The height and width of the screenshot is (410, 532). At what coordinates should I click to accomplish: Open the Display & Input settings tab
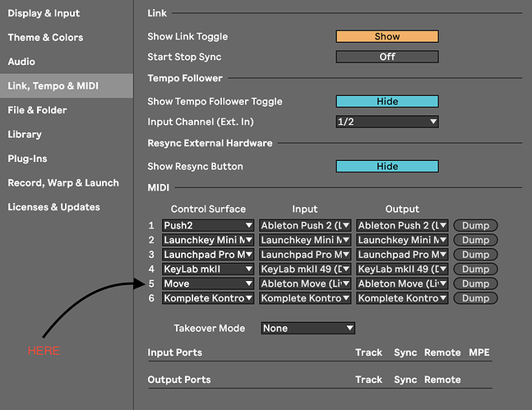coord(44,13)
